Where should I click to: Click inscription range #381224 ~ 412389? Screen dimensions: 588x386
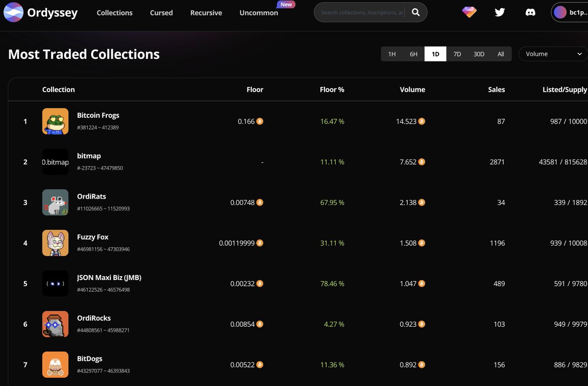point(98,128)
